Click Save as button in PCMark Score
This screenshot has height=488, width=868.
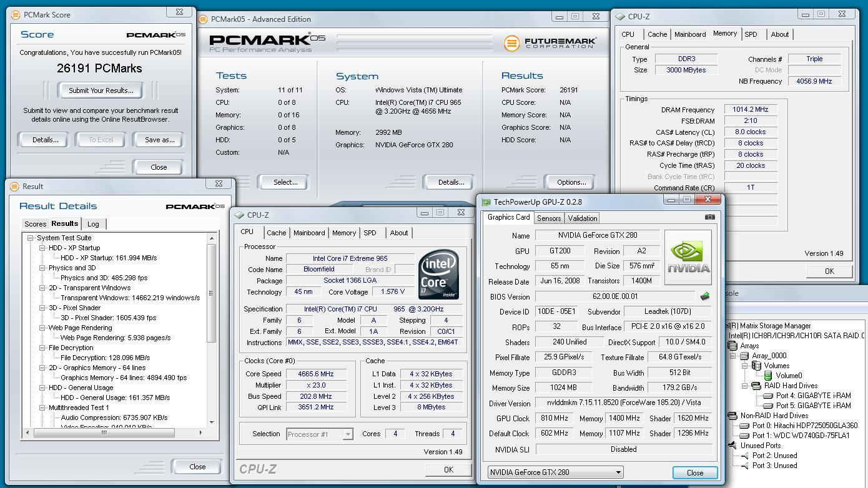click(160, 140)
